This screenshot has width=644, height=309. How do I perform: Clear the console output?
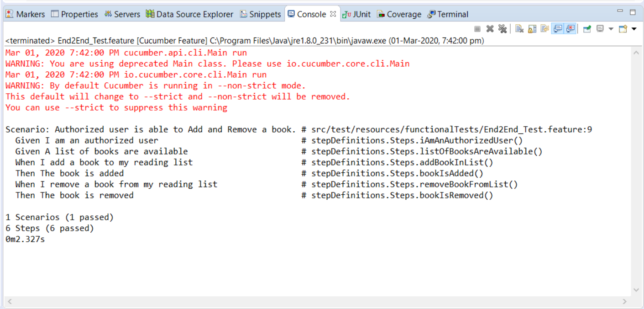click(x=519, y=29)
